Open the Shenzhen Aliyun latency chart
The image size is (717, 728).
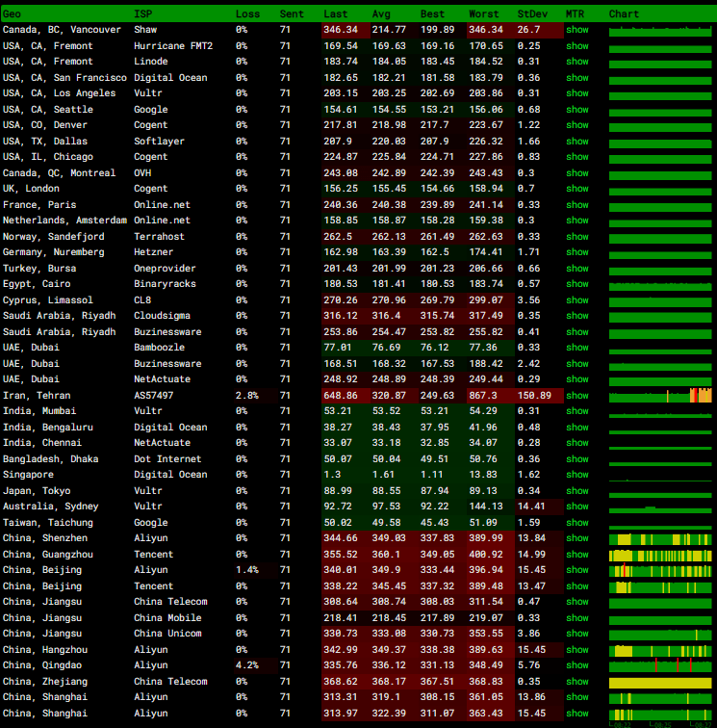point(660,539)
